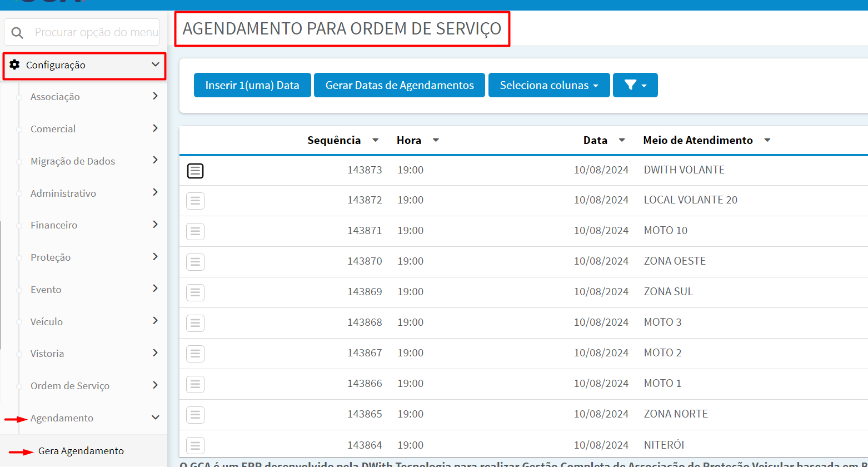
Task: Open the Agendamento menu item label
Action: [62, 418]
